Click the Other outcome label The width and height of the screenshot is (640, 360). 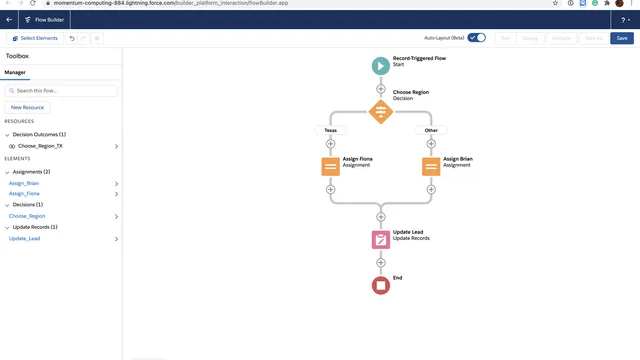pyautogui.click(x=431, y=130)
